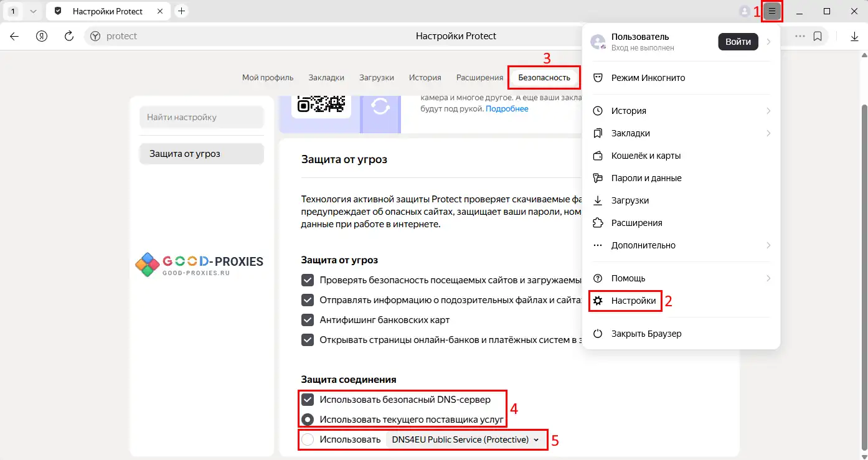Select the Использовать custom DNS radio button
This screenshot has width=868, height=460.
[308, 439]
